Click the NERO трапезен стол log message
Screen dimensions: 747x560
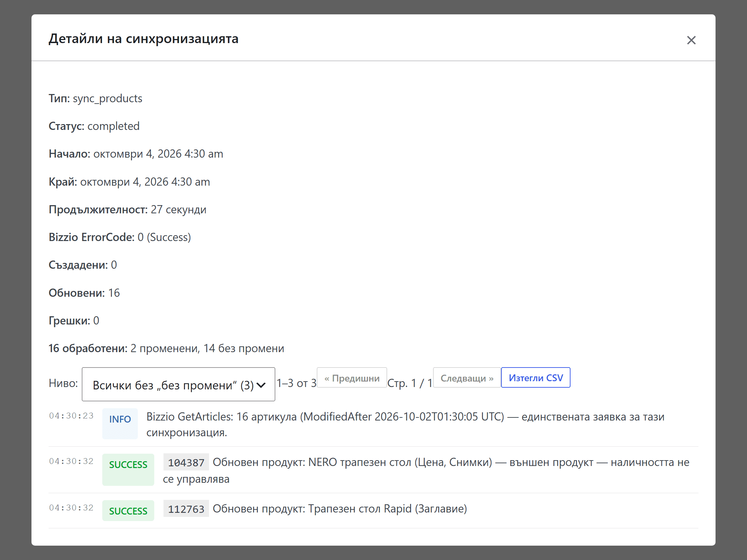(426, 470)
